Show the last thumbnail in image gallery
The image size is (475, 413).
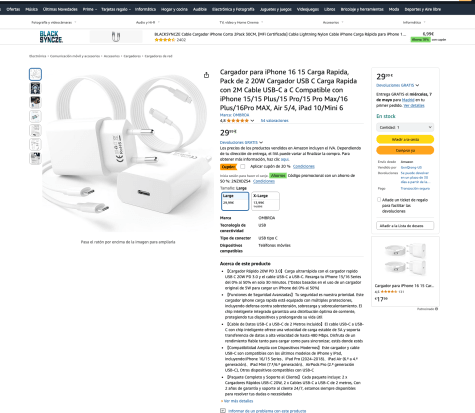click(x=35, y=158)
